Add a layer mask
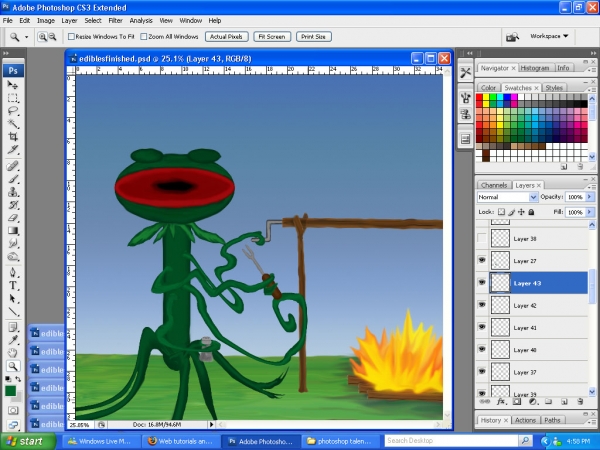 click(x=517, y=402)
